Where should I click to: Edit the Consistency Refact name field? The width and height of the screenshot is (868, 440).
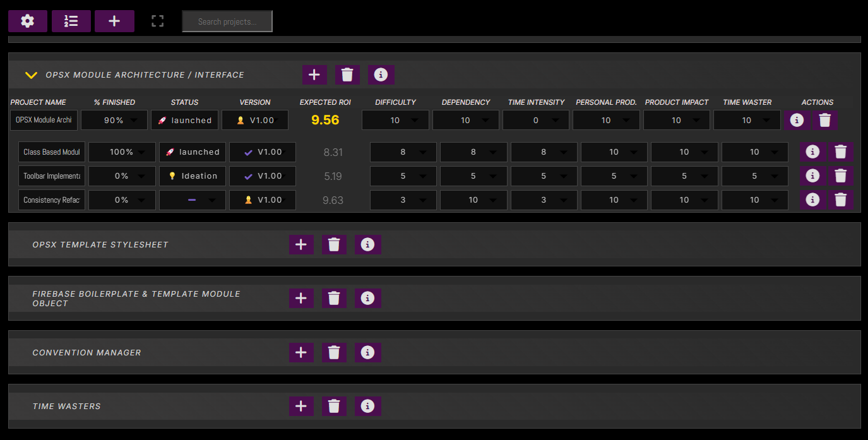[x=52, y=199]
